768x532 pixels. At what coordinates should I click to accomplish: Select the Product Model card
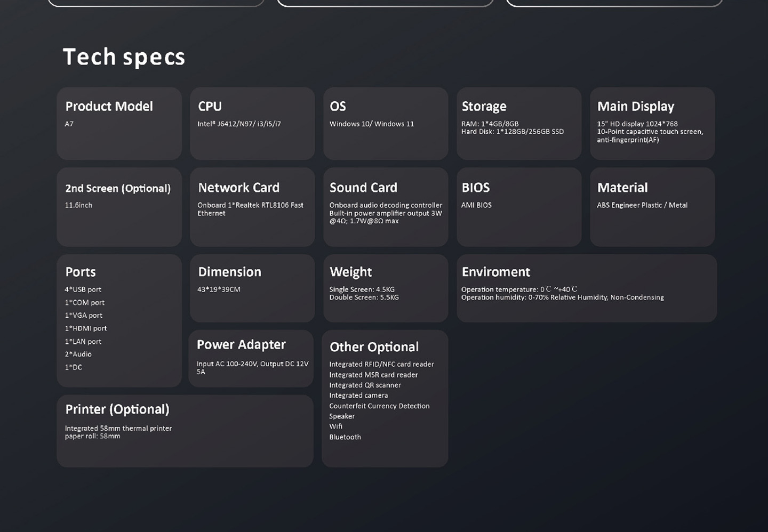point(119,124)
